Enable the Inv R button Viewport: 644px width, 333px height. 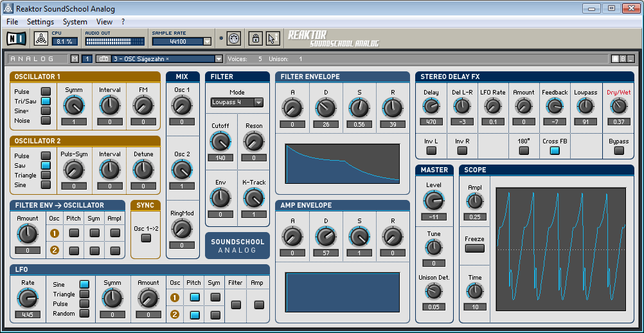462,150
